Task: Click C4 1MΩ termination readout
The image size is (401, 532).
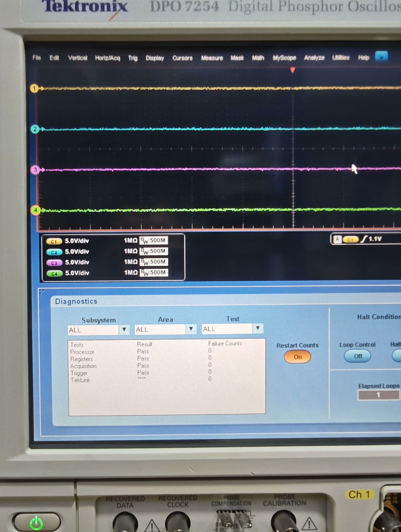Action: 131,272
